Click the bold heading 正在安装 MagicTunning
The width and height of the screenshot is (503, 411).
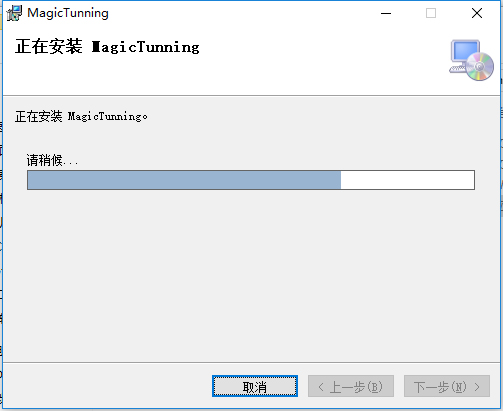click(107, 46)
